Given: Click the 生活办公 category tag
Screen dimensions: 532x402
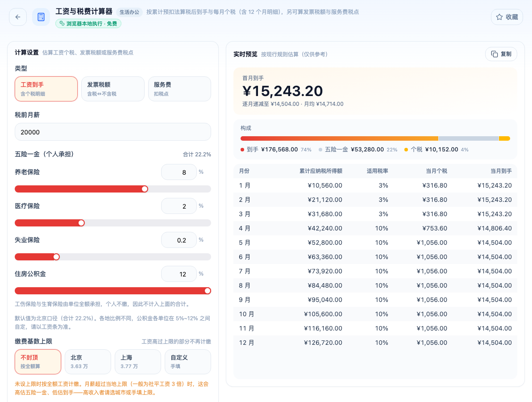Looking at the screenshot, I should tap(129, 12).
